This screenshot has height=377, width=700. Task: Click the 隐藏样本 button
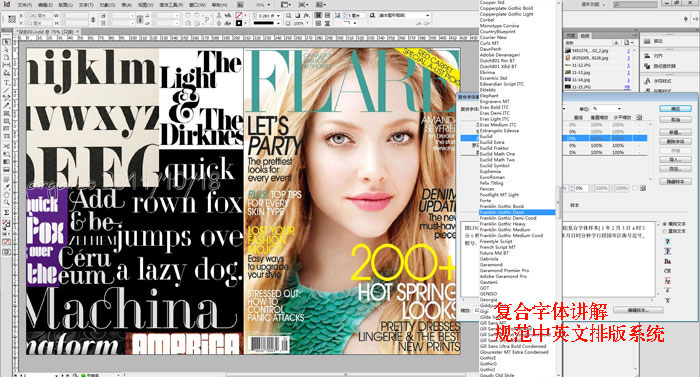(x=675, y=181)
